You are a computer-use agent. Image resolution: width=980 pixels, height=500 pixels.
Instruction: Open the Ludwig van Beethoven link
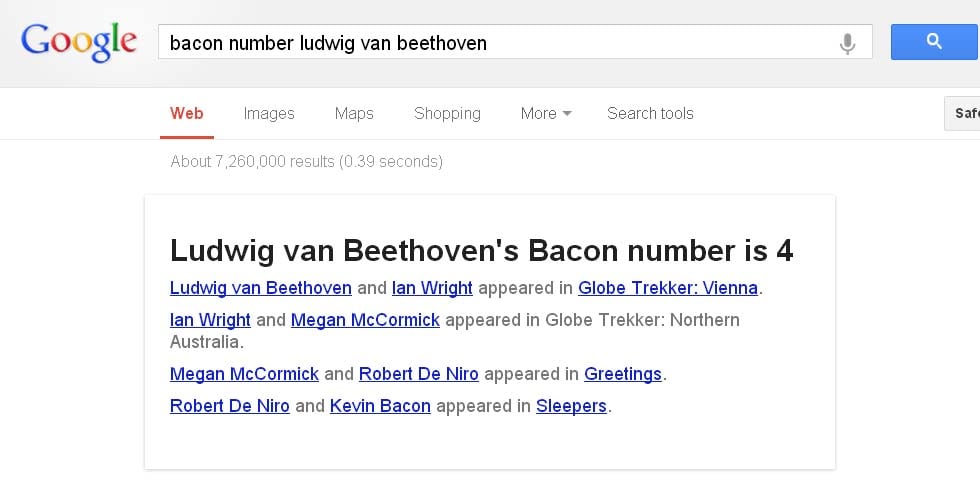coord(261,288)
